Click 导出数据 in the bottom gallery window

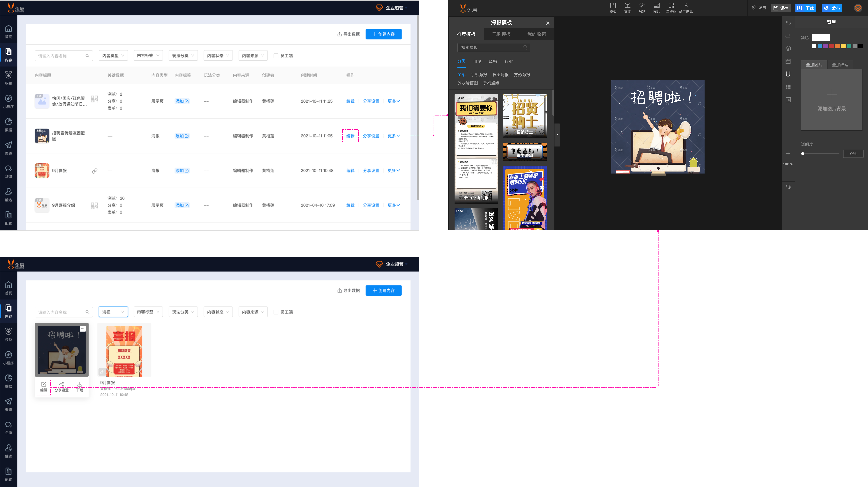tap(348, 290)
